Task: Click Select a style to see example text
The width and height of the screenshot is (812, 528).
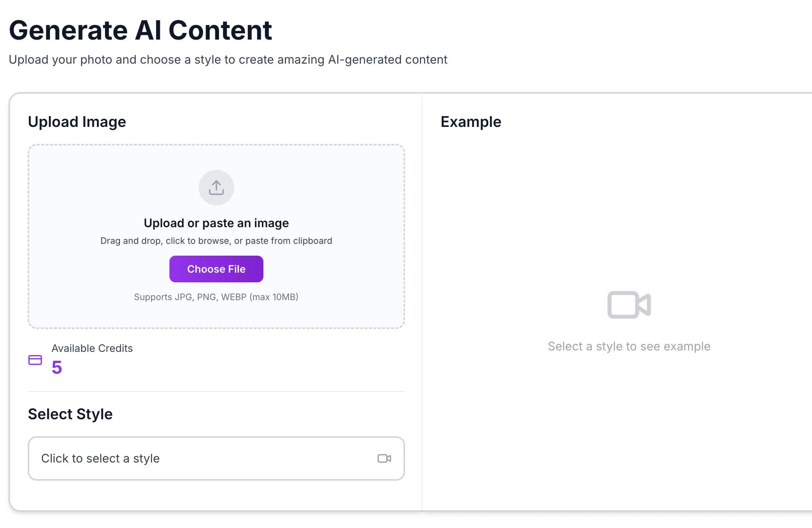Action: tap(628, 346)
